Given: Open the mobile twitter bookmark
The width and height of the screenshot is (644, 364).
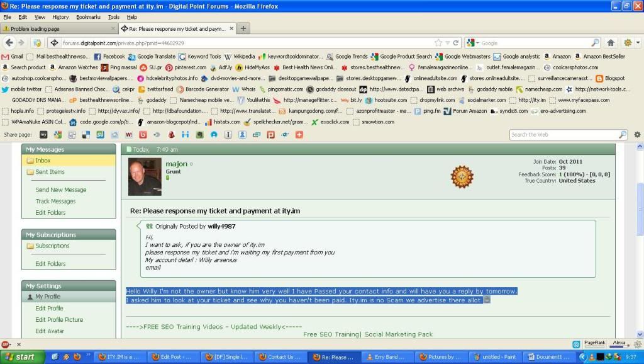Looking at the screenshot, I should pyautogui.click(x=22, y=89).
